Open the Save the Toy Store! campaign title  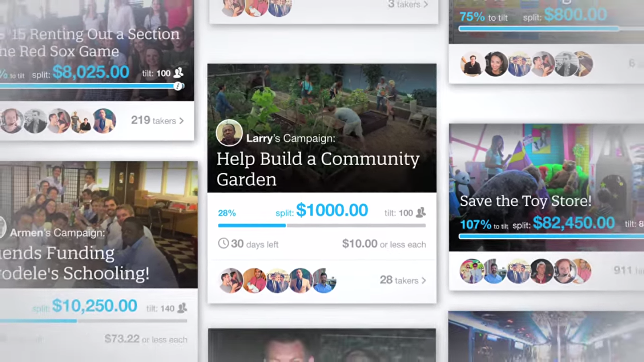[525, 201]
